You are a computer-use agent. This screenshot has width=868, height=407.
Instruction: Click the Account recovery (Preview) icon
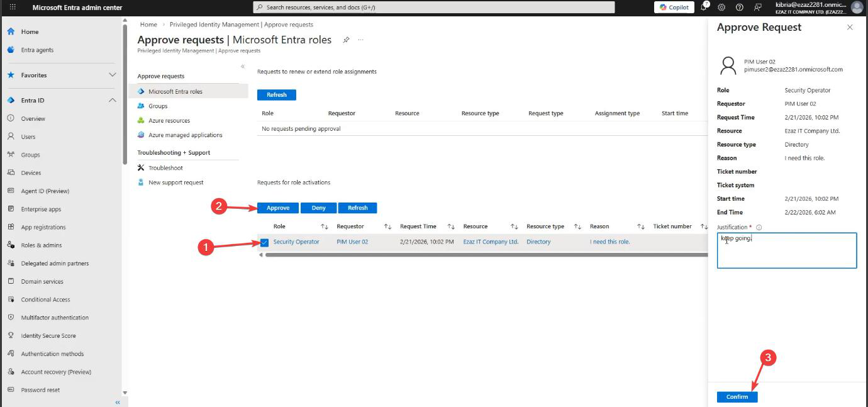[x=11, y=372]
